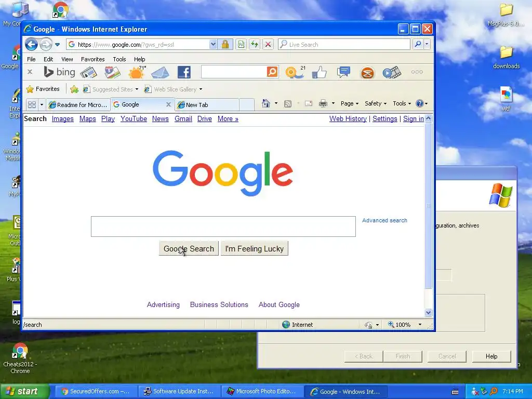Click the orange Bing toolbar search button
The width and height of the screenshot is (532, 399).
[x=272, y=72]
